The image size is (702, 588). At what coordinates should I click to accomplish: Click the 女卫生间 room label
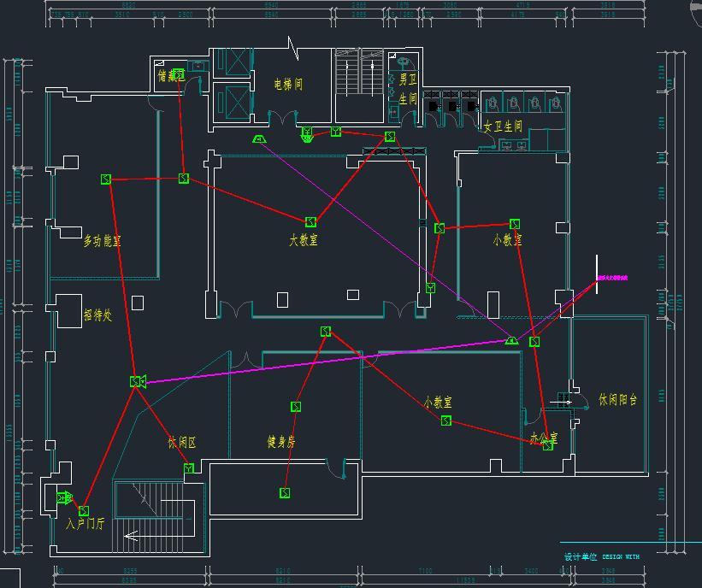point(503,126)
